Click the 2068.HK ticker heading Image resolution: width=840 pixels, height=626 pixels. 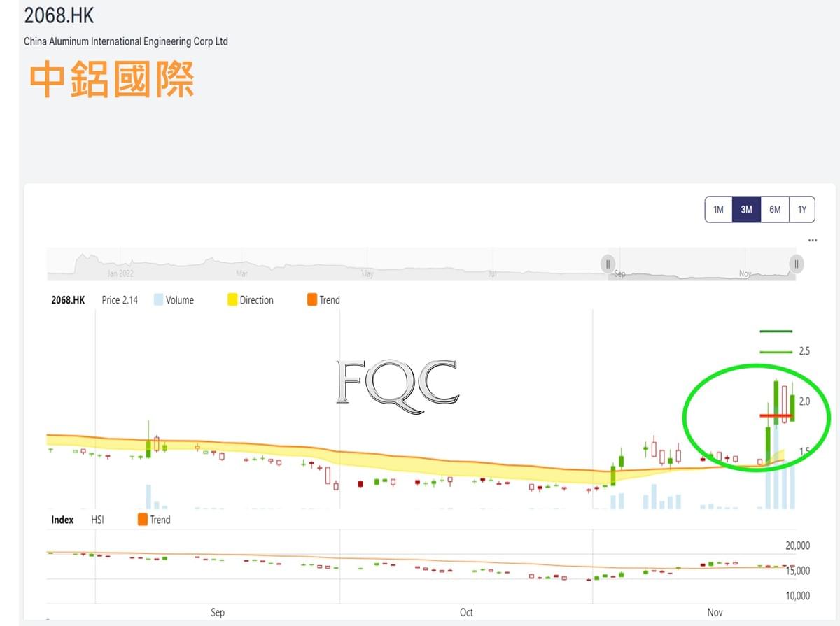[59, 15]
